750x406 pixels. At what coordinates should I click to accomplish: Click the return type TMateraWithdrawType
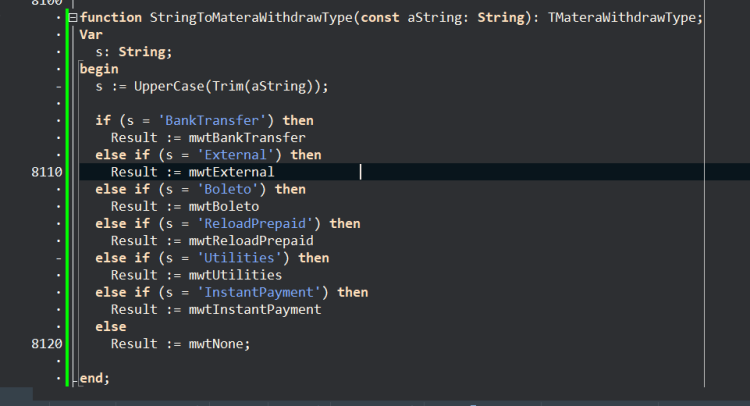coord(622,18)
